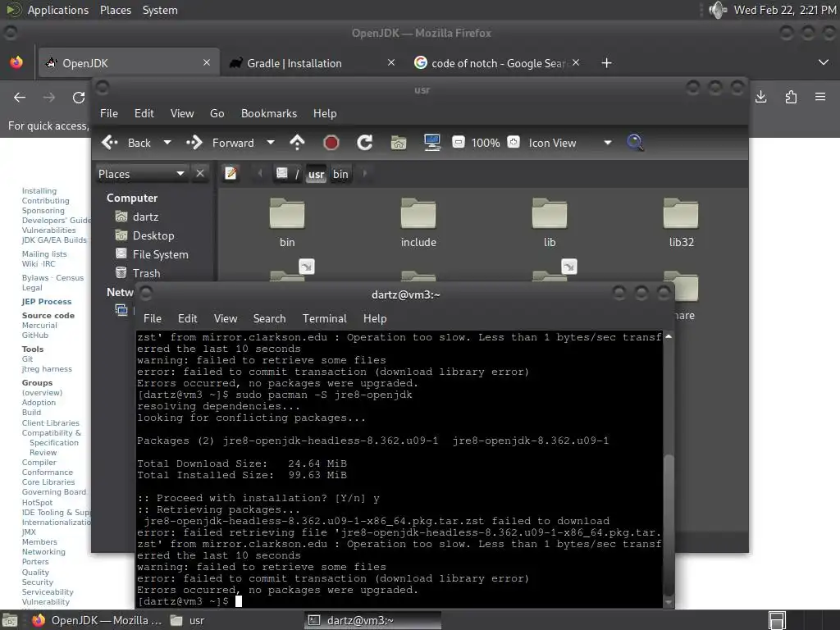Open the home folder toolbar icon
This screenshot has height=630, width=840.
[399, 143]
